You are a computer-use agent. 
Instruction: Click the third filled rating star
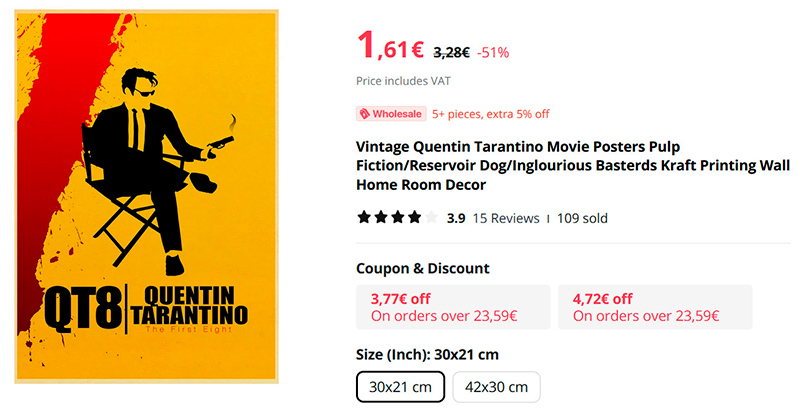pyautogui.click(x=398, y=217)
